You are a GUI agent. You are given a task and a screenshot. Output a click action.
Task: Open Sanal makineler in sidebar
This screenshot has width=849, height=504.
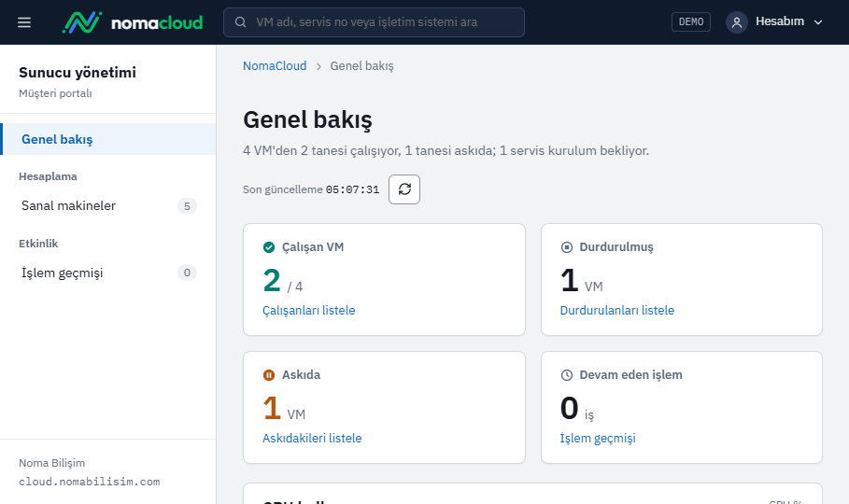click(108, 205)
